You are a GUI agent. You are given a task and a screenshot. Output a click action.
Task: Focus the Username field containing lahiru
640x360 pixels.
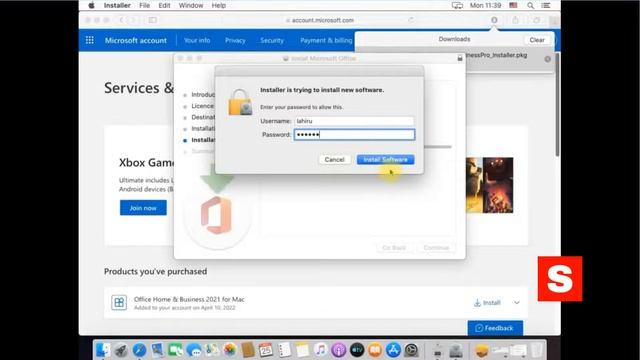tap(354, 121)
